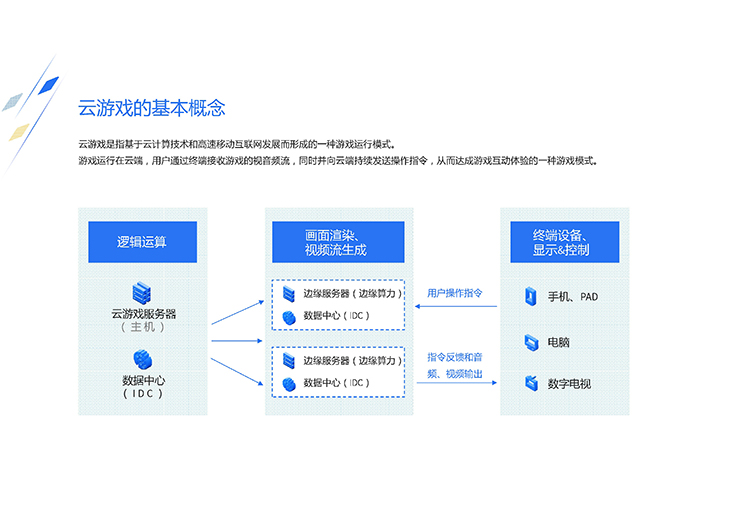Click the phone icon beside 手机、PAD

tap(531, 297)
